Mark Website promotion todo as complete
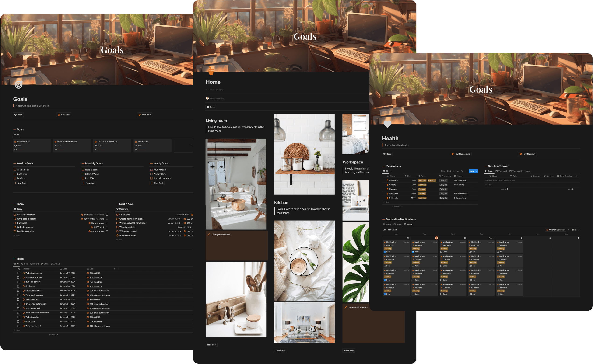Image resolution: width=593 pixels, height=364 pixels. point(18,273)
